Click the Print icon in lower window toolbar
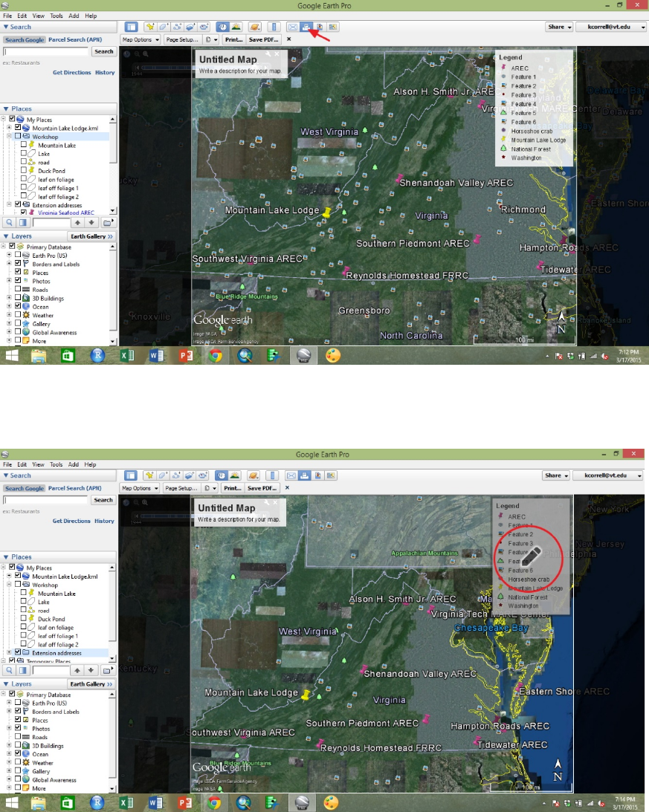The height and width of the screenshot is (812, 649). pos(304,475)
